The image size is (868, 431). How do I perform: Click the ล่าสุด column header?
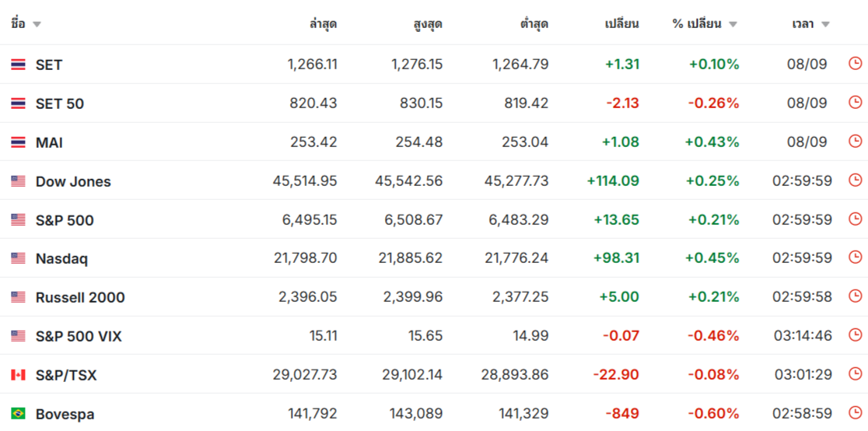coord(323,24)
